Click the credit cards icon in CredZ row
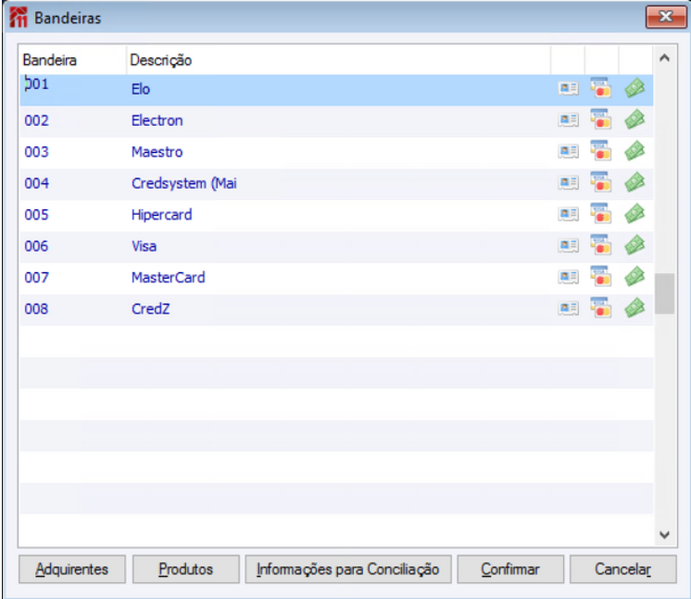 coord(601,307)
